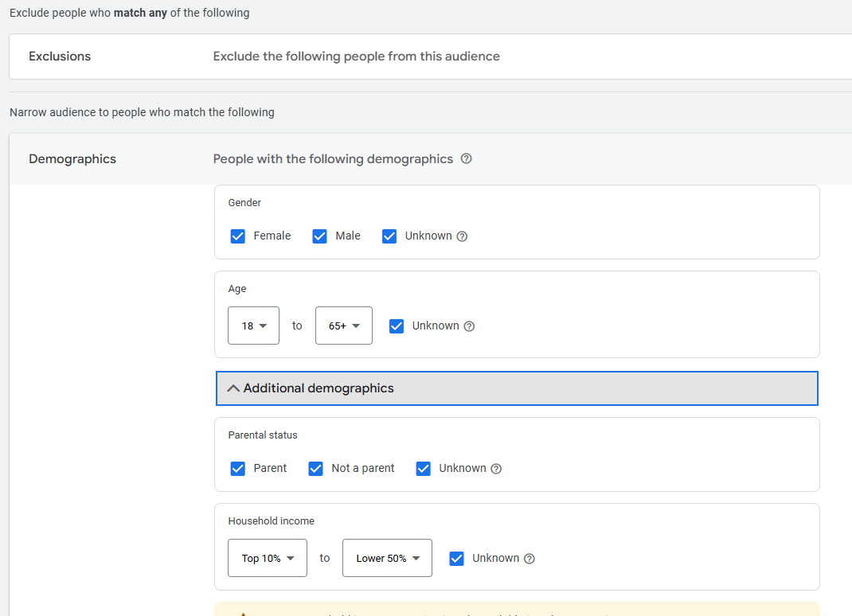
Task: Click help icon next to People with following demographics
Action: (466, 158)
